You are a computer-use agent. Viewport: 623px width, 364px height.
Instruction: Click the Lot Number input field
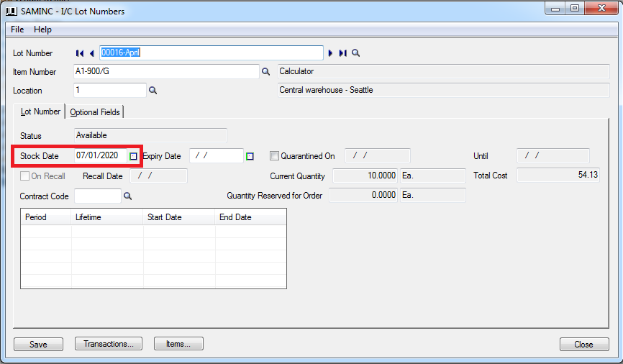click(212, 53)
